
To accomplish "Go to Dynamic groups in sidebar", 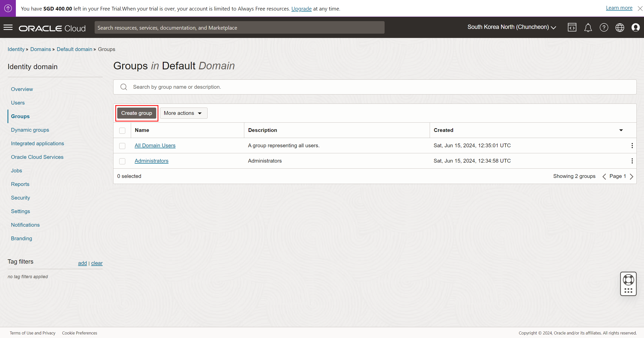I will 30,130.
